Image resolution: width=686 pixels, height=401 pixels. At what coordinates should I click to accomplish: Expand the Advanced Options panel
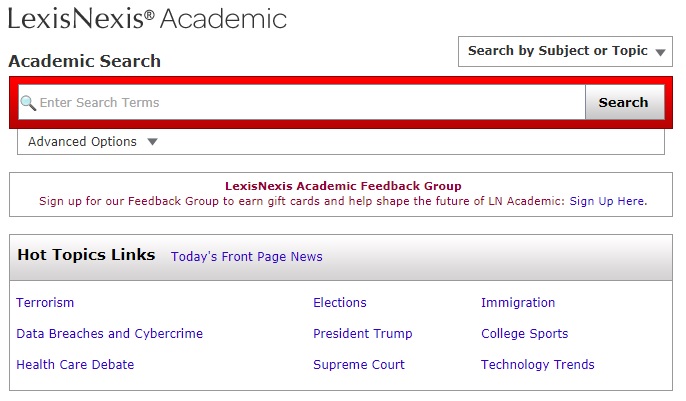82,142
